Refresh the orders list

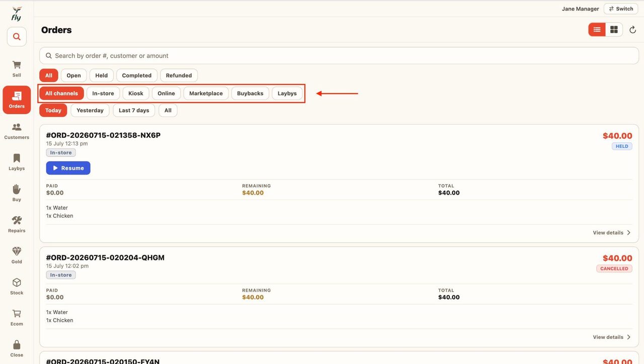(633, 30)
